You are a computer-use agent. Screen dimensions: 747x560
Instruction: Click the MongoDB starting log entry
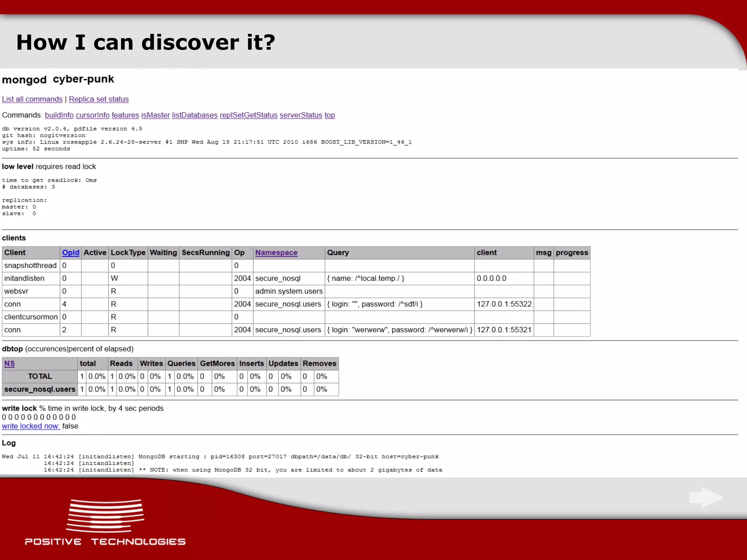pos(220,457)
